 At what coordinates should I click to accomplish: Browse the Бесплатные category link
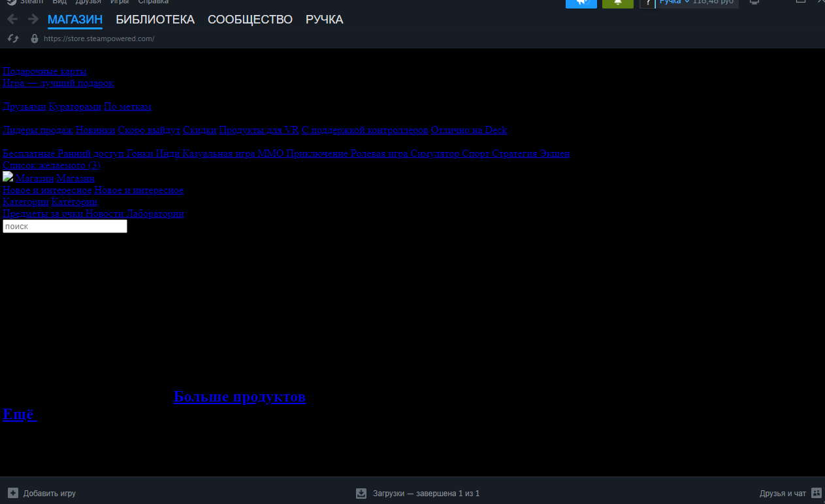(x=29, y=153)
